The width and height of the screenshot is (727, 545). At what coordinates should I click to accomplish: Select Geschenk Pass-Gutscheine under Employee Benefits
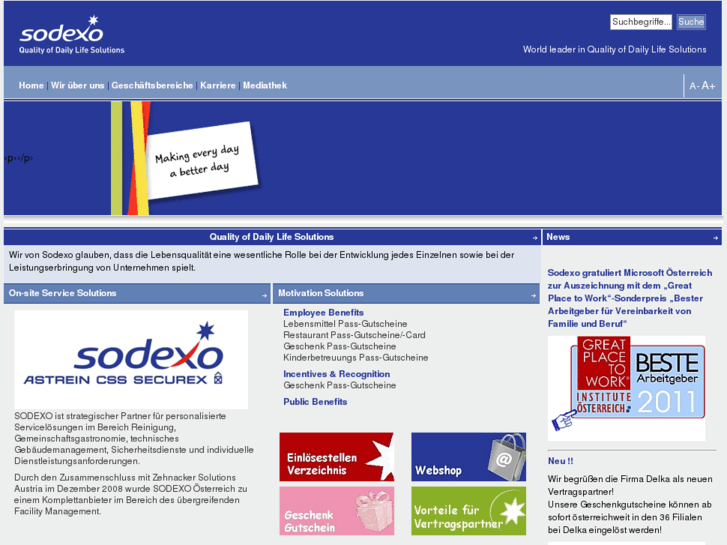pyautogui.click(x=339, y=346)
